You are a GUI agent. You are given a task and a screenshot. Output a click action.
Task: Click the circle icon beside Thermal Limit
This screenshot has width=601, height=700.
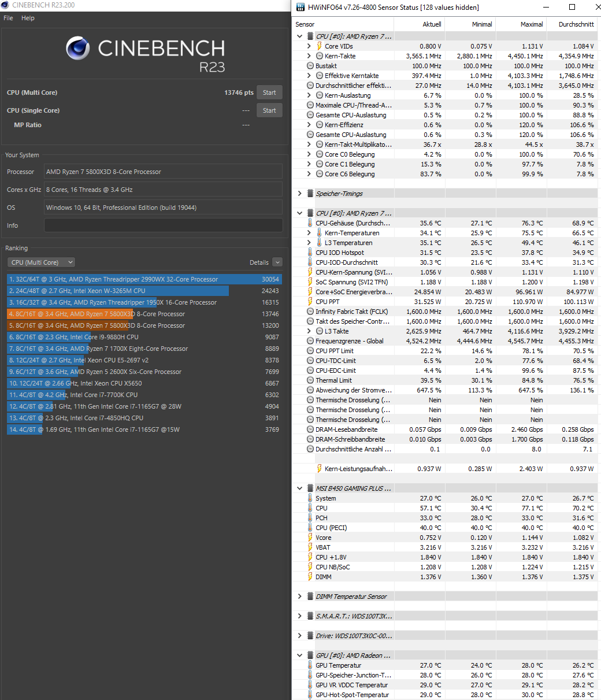[310, 380]
